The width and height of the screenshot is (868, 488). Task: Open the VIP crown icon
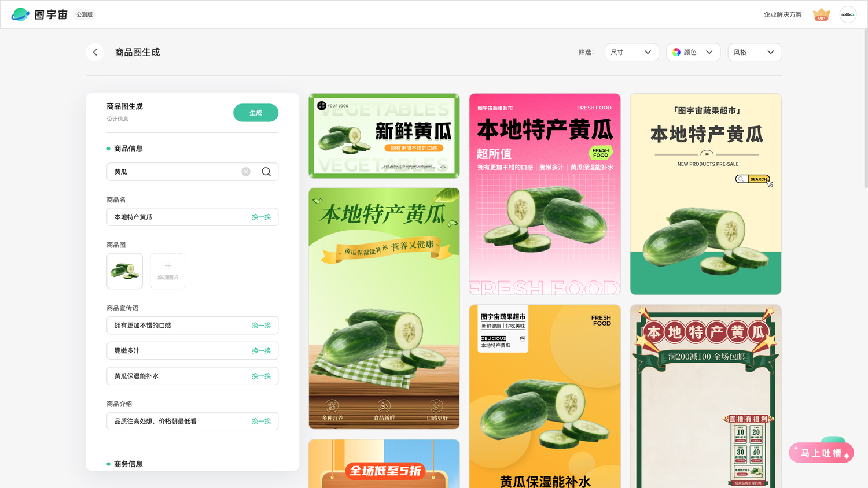pyautogui.click(x=821, y=14)
